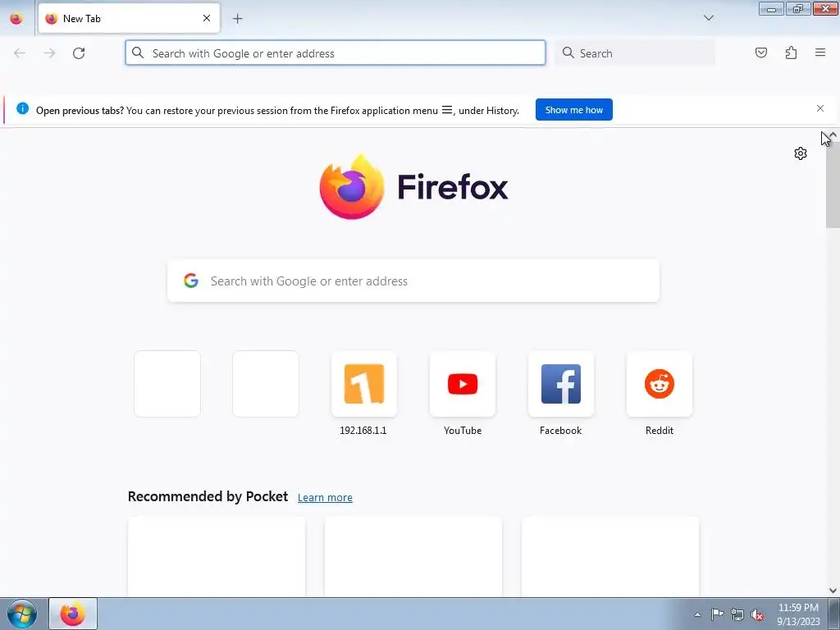The image size is (840, 630).
Task: Click the scrollbar up arrow
Action: 833,135
